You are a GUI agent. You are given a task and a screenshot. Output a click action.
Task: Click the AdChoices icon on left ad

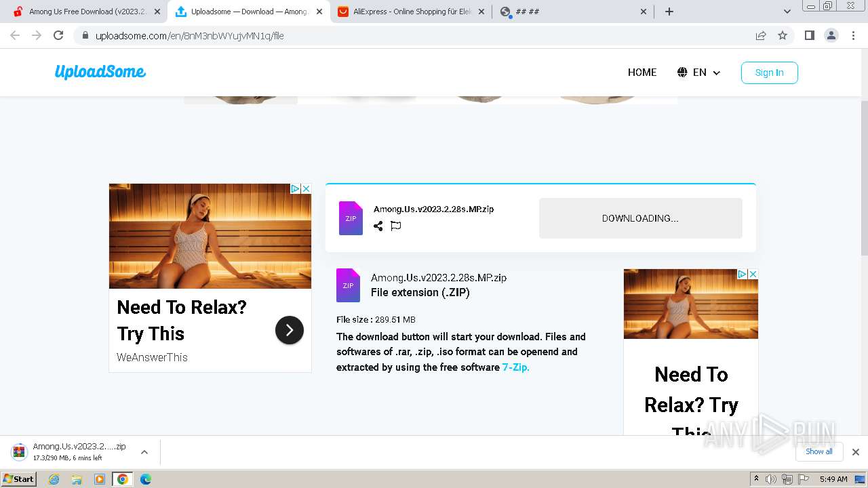coord(296,189)
